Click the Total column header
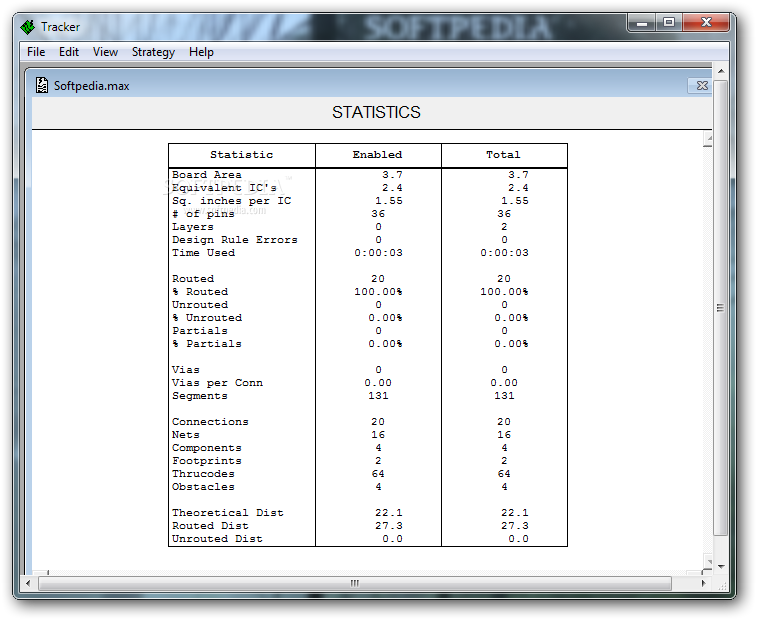Viewport: 757px width, 620px height. click(x=503, y=155)
